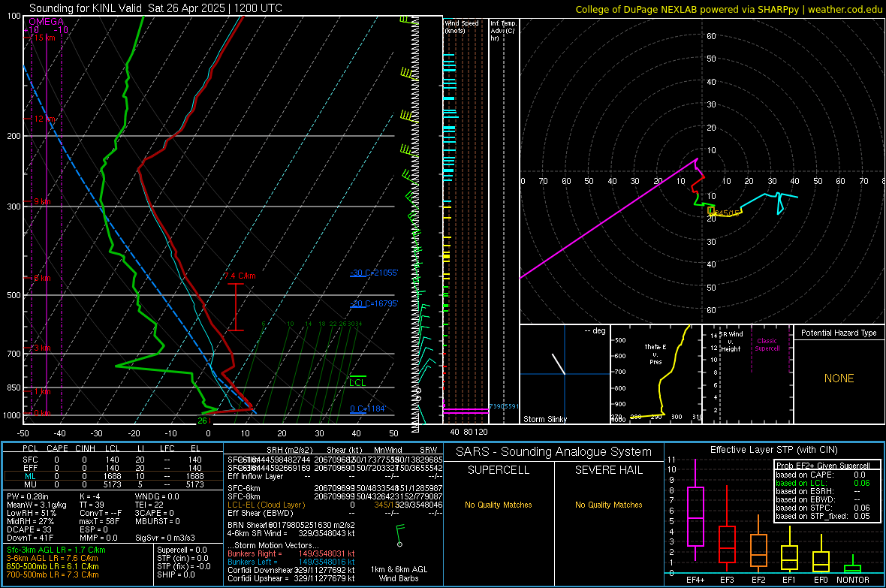Click the STP (cin) = 0.0 value
The image size is (886, 588).
coord(182,558)
